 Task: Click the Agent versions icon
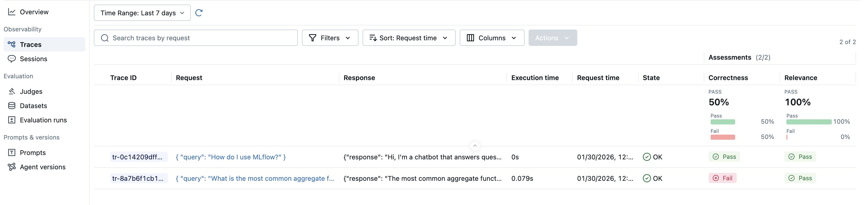11,166
